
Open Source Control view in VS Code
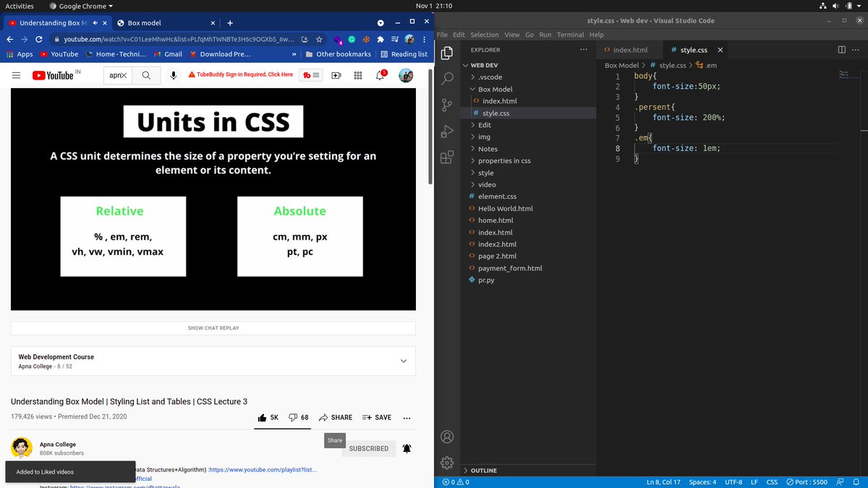[x=447, y=105]
